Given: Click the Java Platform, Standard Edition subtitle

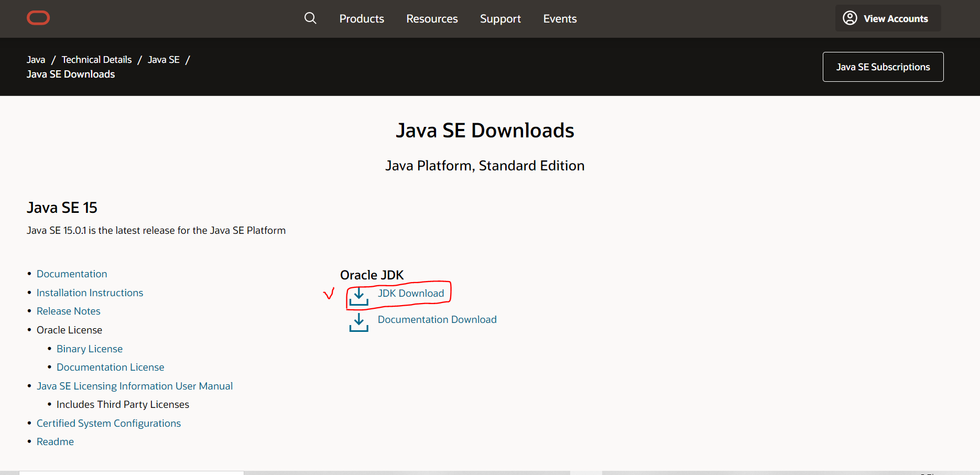Looking at the screenshot, I should coord(485,166).
